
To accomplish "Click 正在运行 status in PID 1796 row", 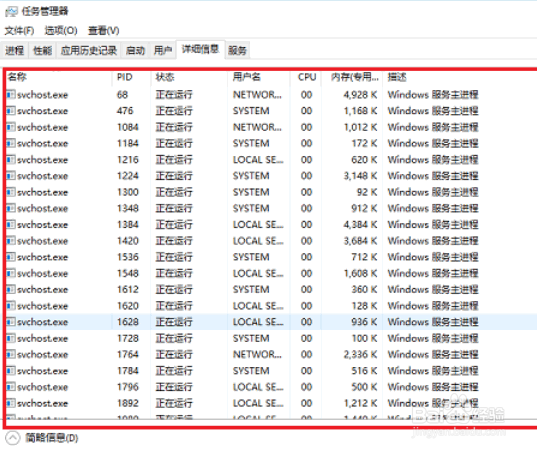I will [x=174, y=387].
